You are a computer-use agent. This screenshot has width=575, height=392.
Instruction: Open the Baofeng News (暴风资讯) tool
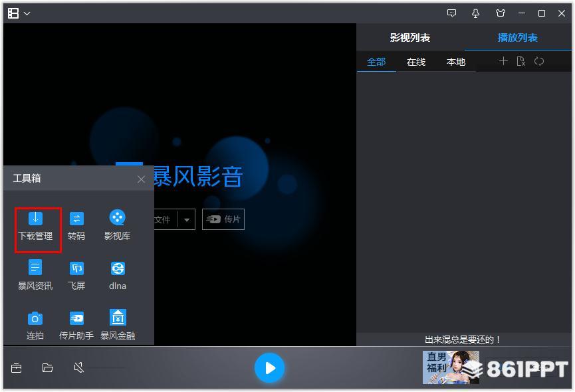(35, 276)
